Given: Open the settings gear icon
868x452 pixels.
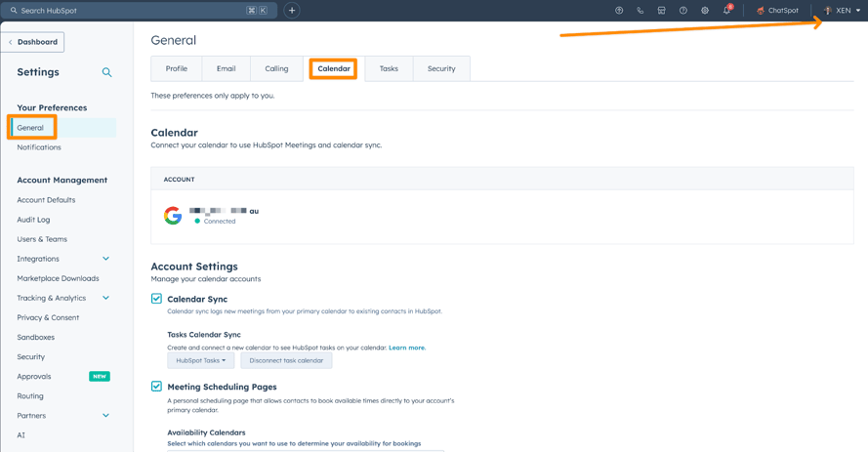Looking at the screenshot, I should 705,11.
